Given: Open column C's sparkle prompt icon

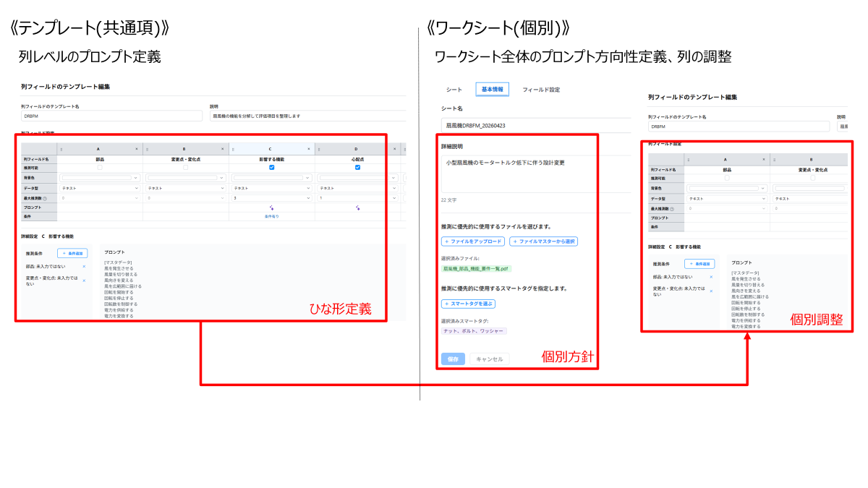Looking at the screenshot, I should pyautogui.click(x=271, y=207).
